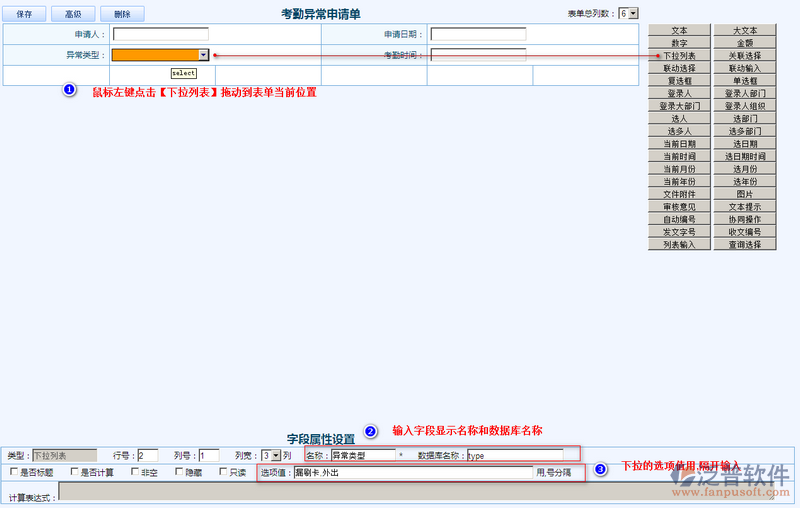Toggle the 是否标题 checkbox
This screenshot has height=508, width=800.
(12, 472)
